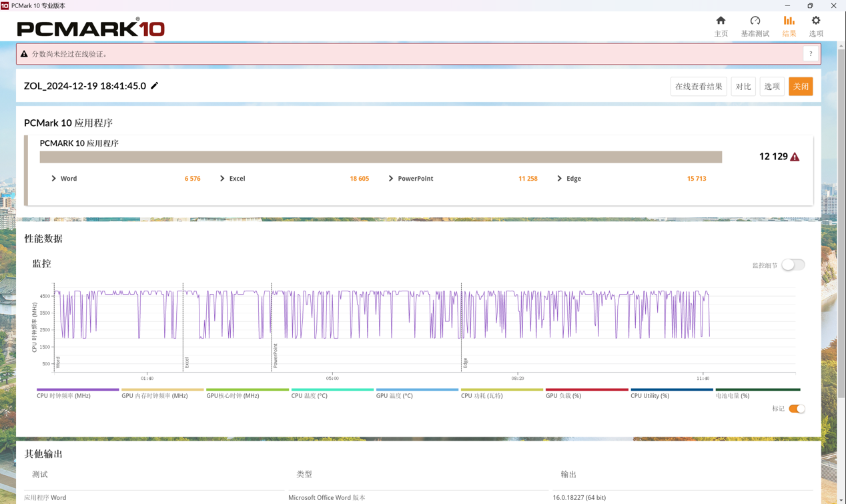Open the 选项 settings gear tab
Screen dimensions: 846x504
(816, 26)
